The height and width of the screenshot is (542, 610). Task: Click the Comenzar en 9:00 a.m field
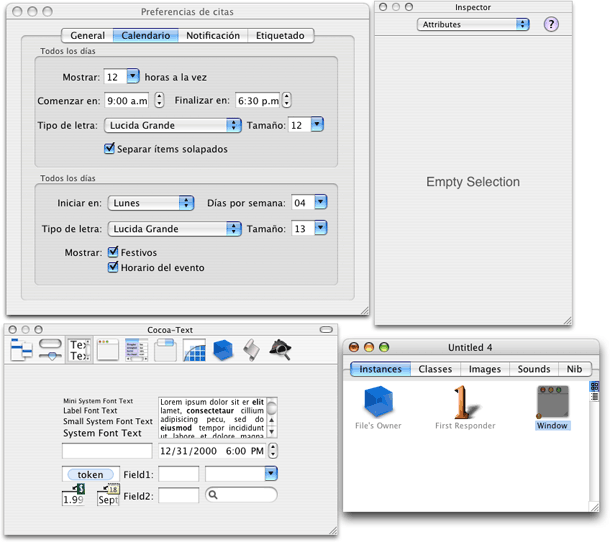tap(127, 100)
